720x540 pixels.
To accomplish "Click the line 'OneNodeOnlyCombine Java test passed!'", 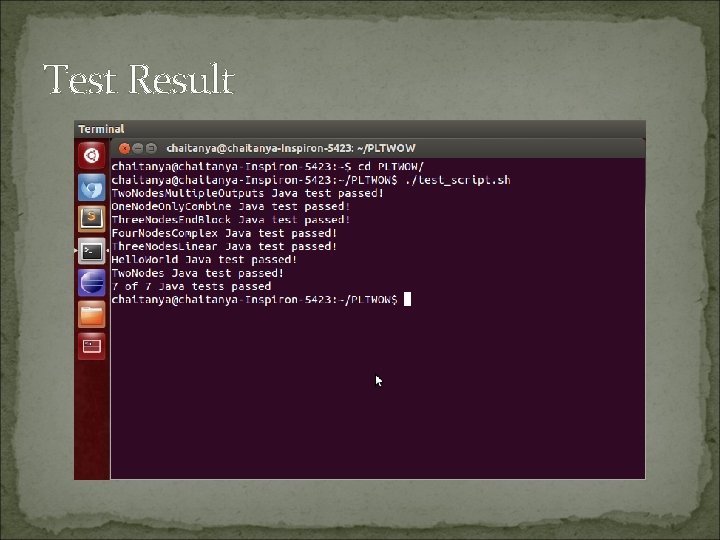I will [231, 207].
